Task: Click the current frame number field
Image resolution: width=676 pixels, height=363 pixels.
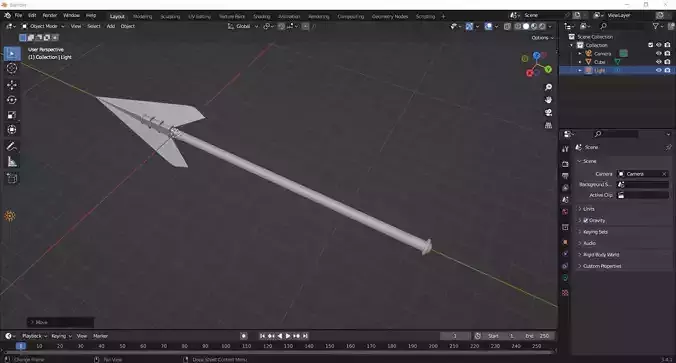Action: [455, 336]
